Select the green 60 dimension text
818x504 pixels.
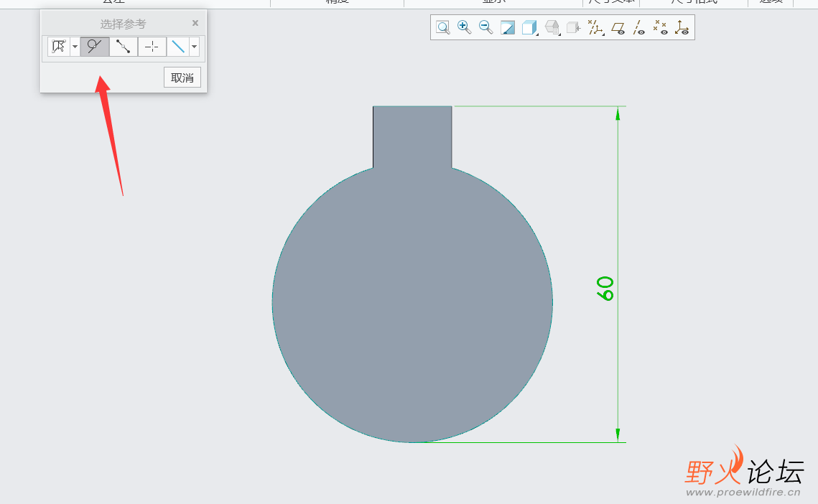605,288
